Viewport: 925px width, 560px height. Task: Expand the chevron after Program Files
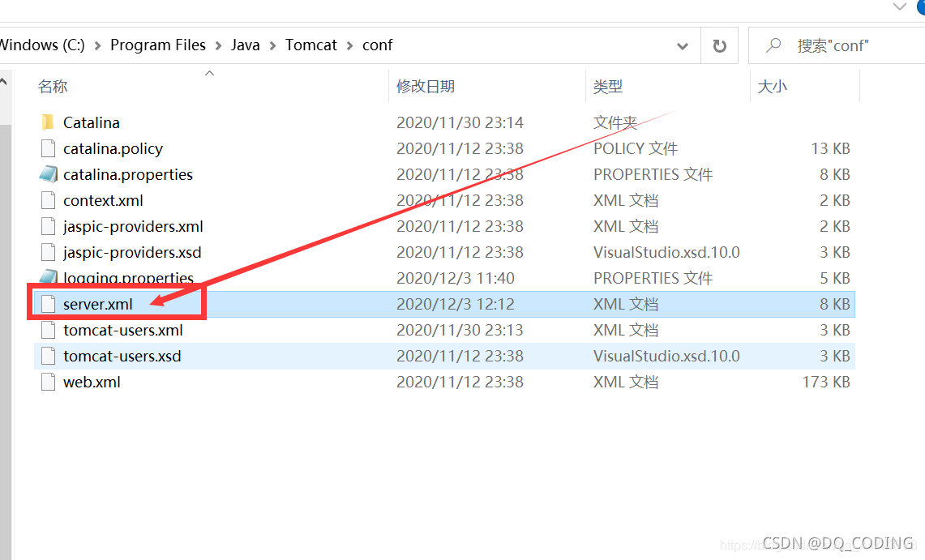(x=218, y=46)
